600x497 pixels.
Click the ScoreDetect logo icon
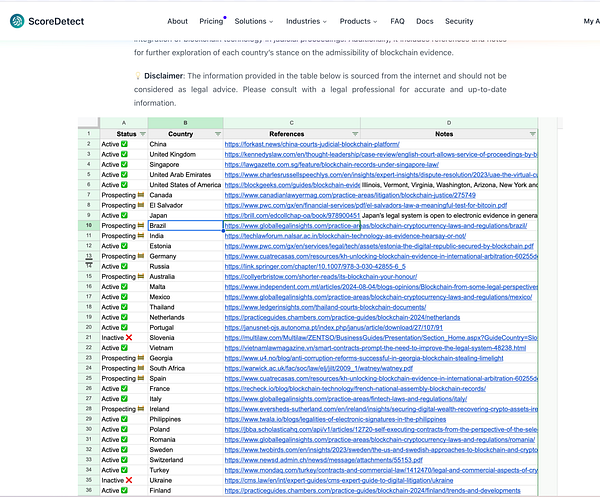coord(17,21)
